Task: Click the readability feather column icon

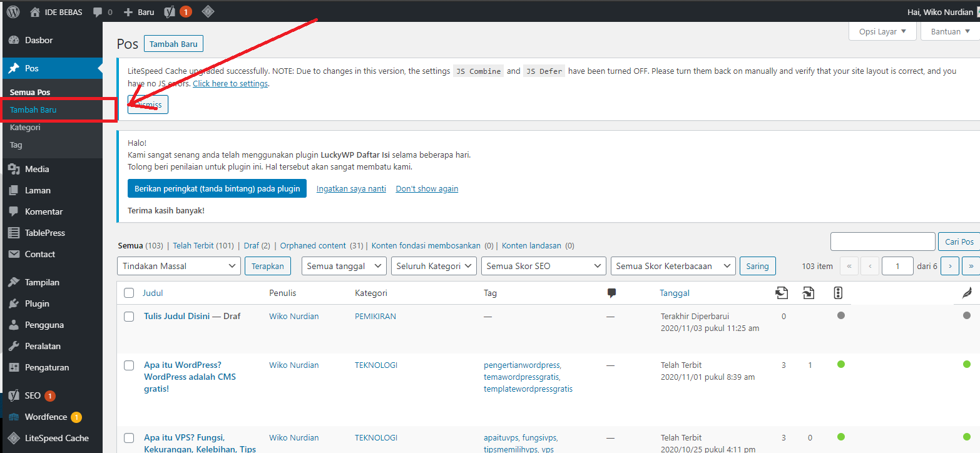Action: pyautogui.click(x=967, y=293)
